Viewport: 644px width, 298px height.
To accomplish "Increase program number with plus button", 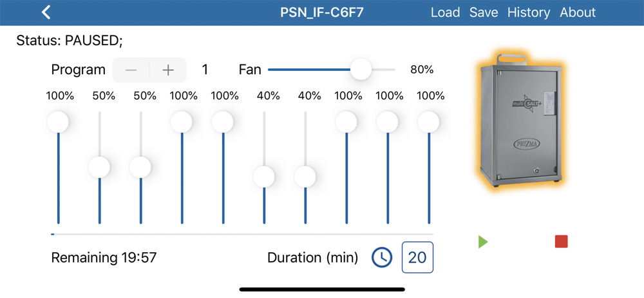I will pos(168,70).
